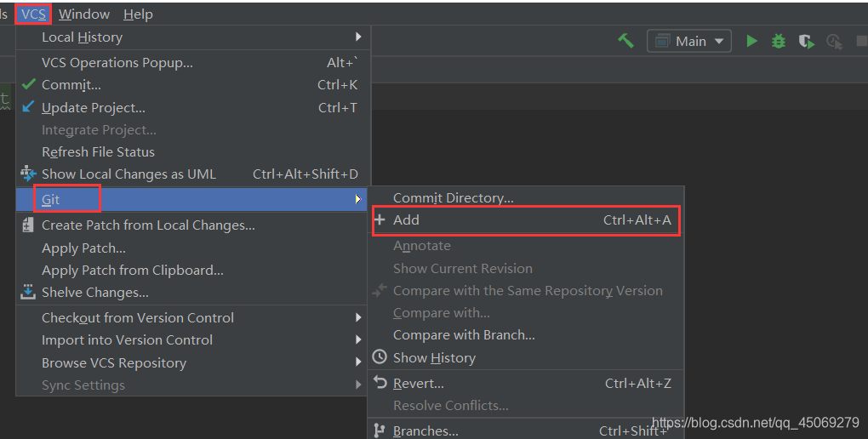Select Show Local Changes as UML
The width and height of the screenshot is (868, 439).
[x=193, y=174]
